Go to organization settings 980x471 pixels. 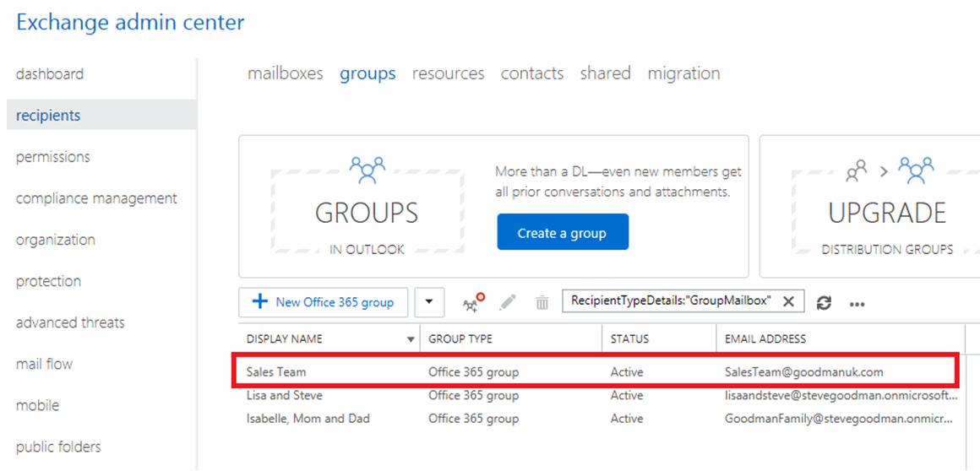[x=56, y=240]
